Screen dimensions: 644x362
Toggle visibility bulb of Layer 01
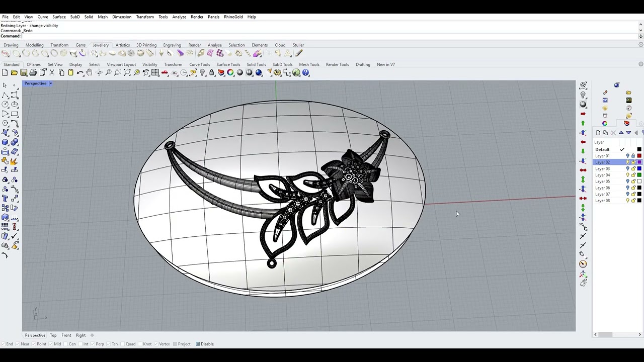pyautogui.click(x=627, y=156)
